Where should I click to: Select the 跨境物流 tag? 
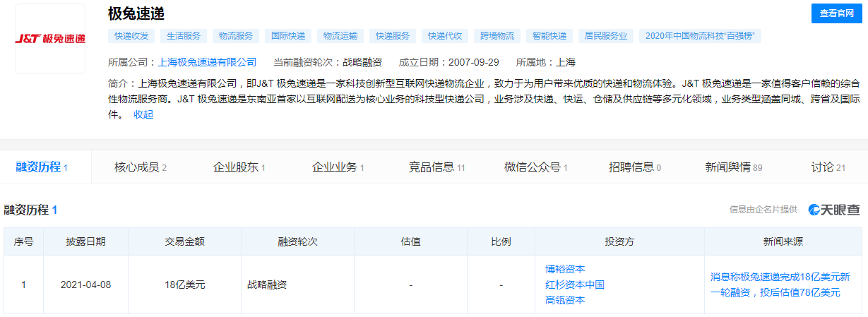pyautogui.click(x=497, y=35)
